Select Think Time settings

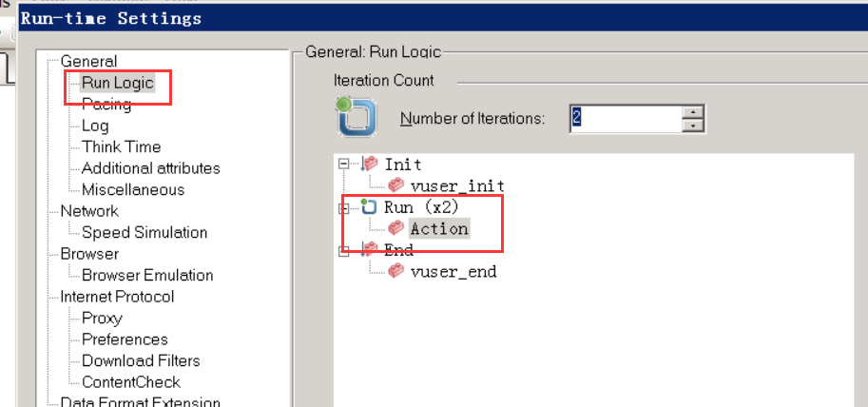121,146
